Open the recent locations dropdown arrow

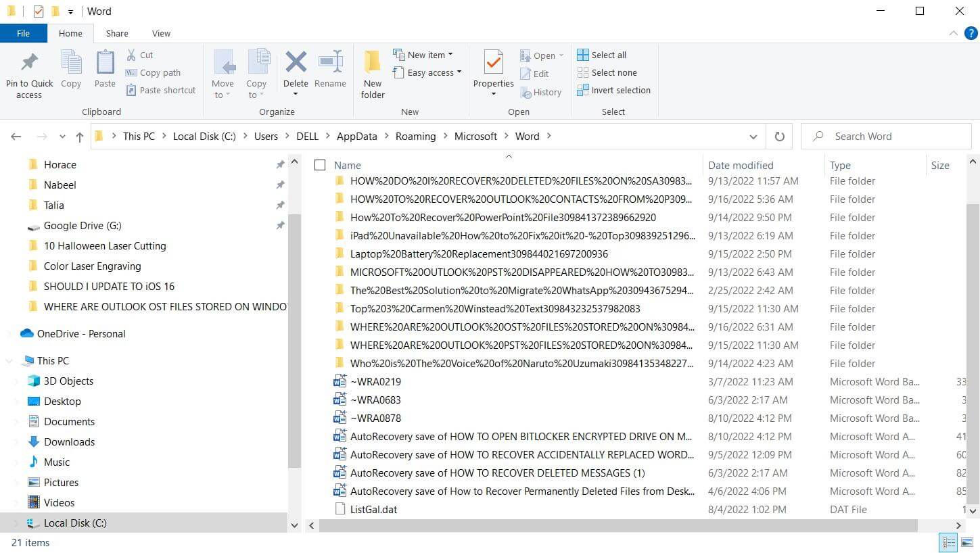click(62, 137)
